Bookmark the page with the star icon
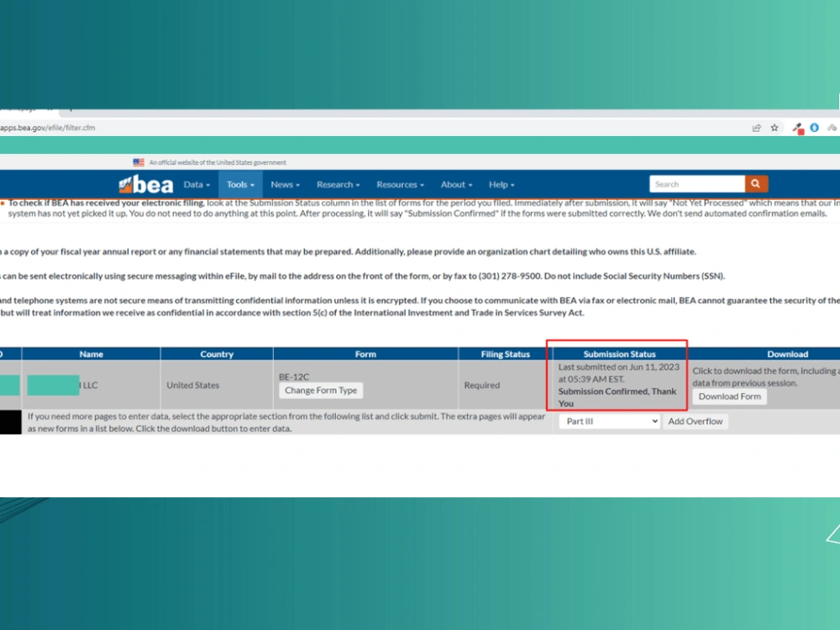840x630 pixels. point(774,128)
